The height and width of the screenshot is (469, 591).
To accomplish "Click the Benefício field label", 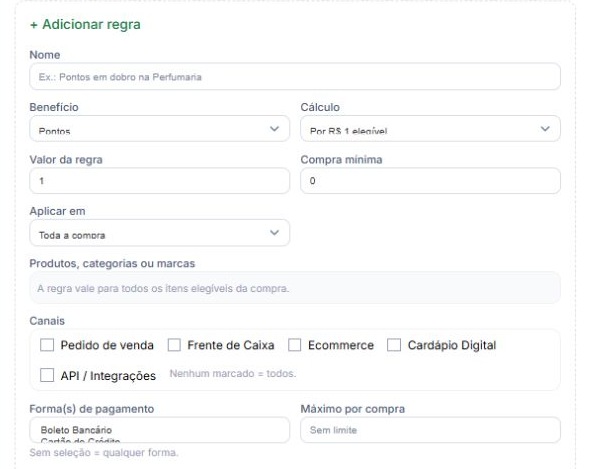I will (54, 107).
